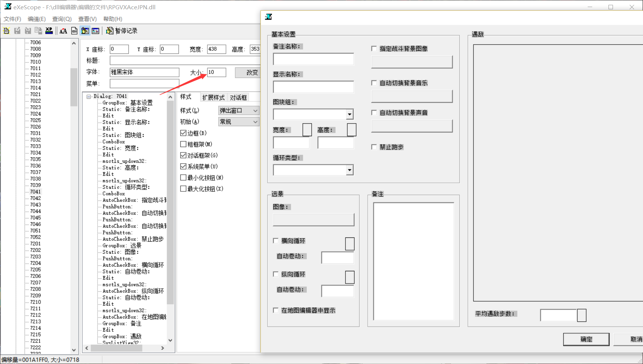Image resolution: width=643 pixels, height=364 pixels.
Task: Click the resource list vertical scrollbar thumb
Action: point(74,87)
